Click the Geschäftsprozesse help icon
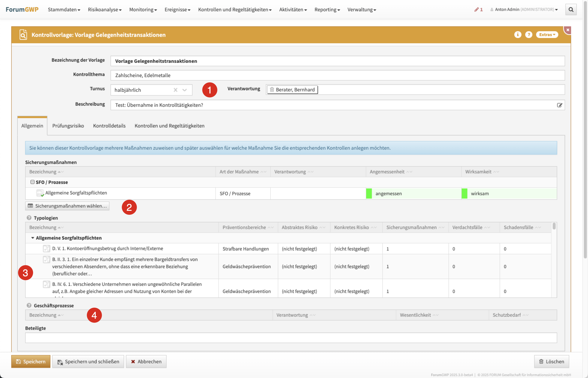 click(x=29, y=305)
